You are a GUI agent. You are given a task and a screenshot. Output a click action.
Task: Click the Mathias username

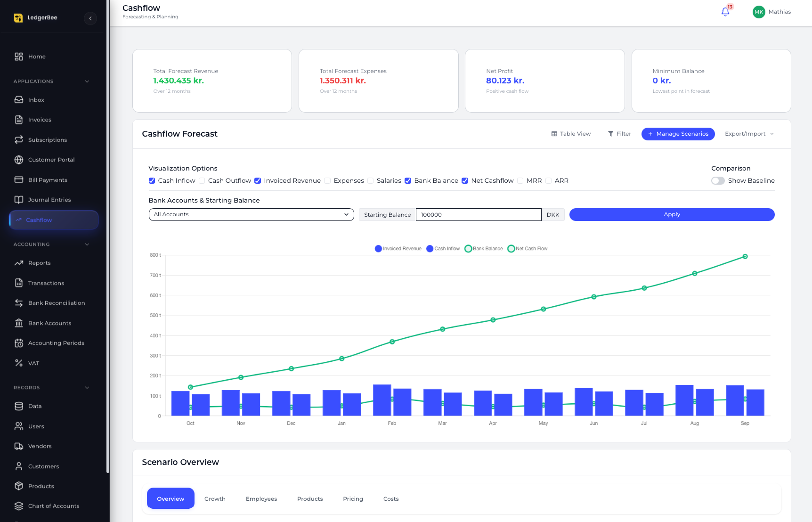point(780,12)
